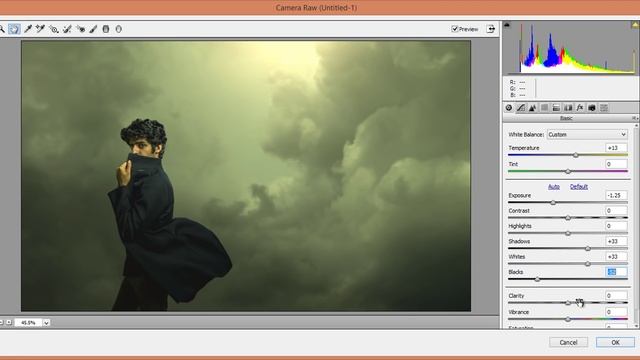Image resolution: width=640 pixels, height=360 pixels.
Task: Click the Tint slider handle
Action: point(568,171)
